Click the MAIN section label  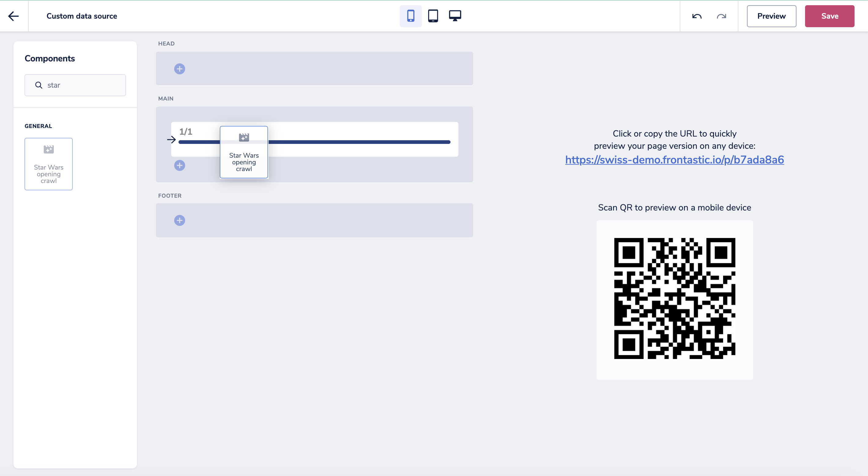pyautogui.click(x=166, y=99)
